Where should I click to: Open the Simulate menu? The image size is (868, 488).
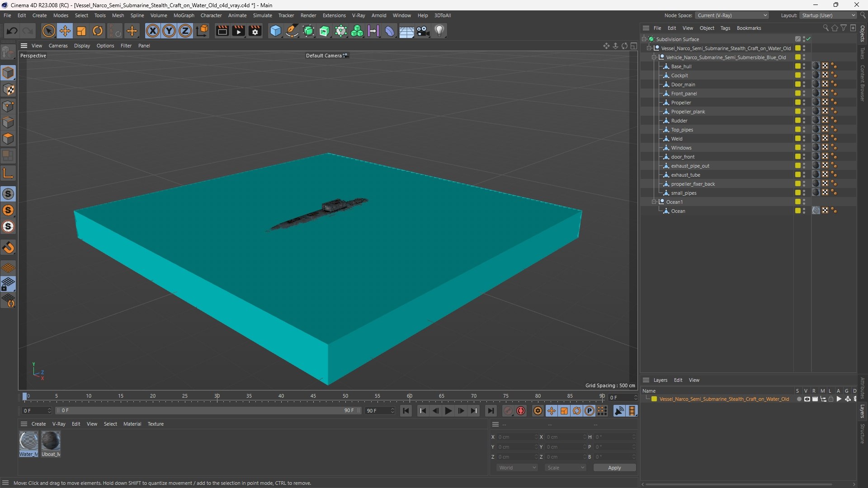[262, 15]
